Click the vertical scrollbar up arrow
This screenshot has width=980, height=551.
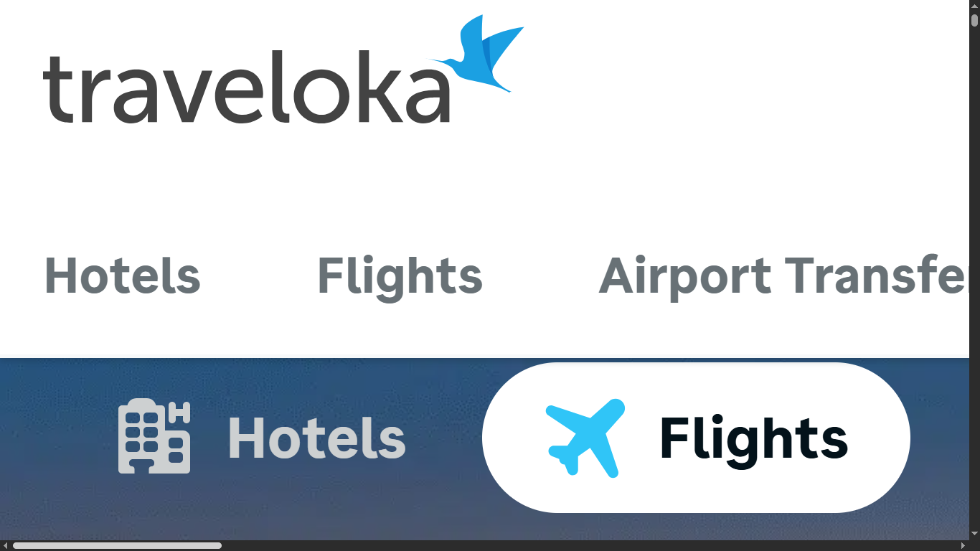(x=975, y=5)
